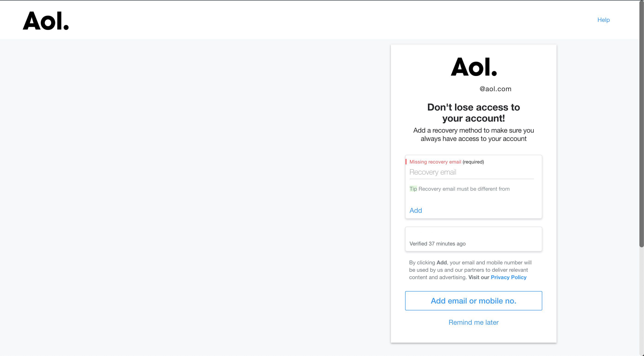Click the "@aol.com" account address text
This screenshot has height=356, width=644.
tap(495, 89)
